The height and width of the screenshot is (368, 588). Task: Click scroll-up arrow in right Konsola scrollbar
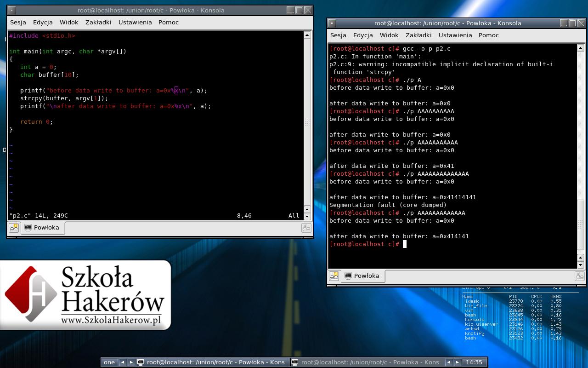tap(581, 48)
